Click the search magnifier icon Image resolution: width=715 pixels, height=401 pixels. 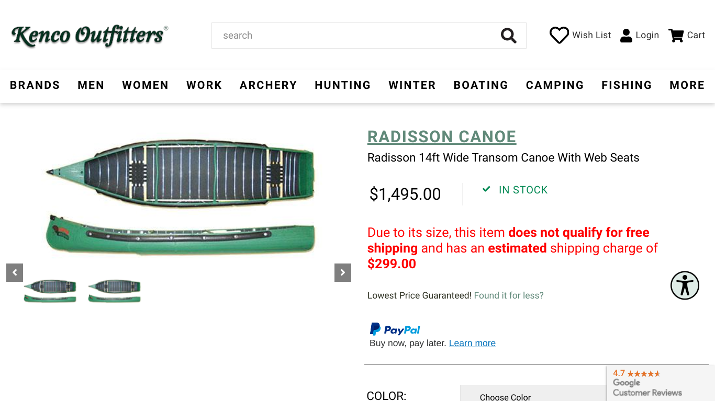point(508,36)
